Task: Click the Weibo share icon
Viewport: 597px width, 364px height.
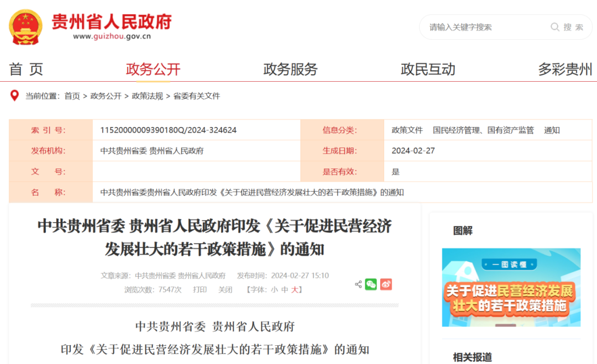Action: 386,284
